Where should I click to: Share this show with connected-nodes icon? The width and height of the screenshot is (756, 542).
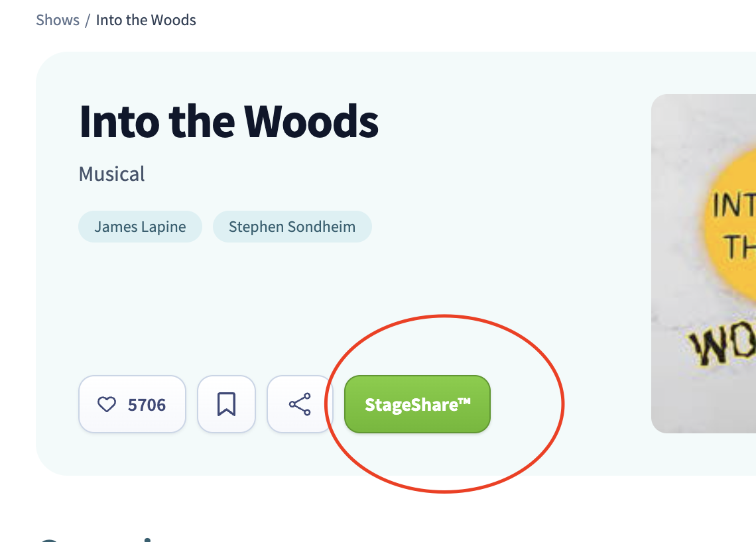tap(299, 404)
